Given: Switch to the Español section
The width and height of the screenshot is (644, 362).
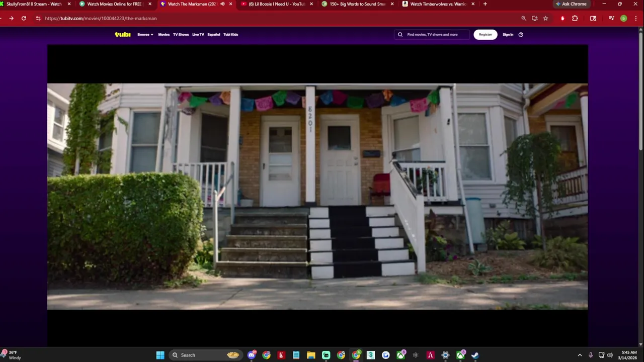Looking at the screenshot, I should coord(214,34).
